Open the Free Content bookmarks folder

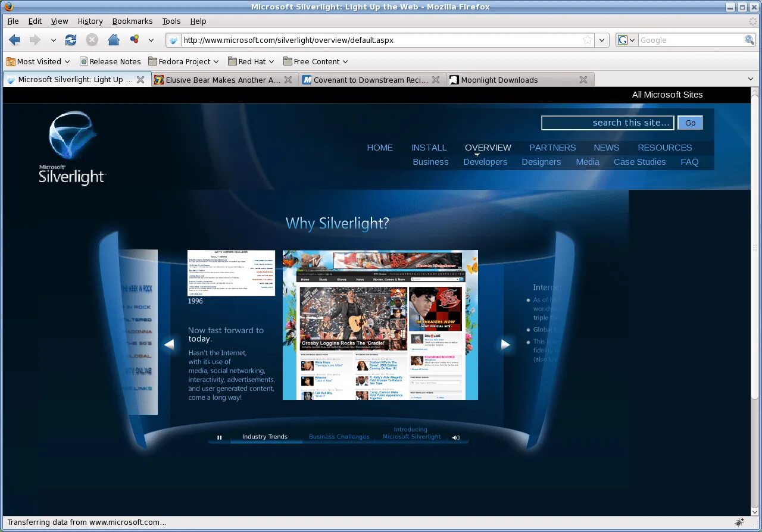point(316,61)
